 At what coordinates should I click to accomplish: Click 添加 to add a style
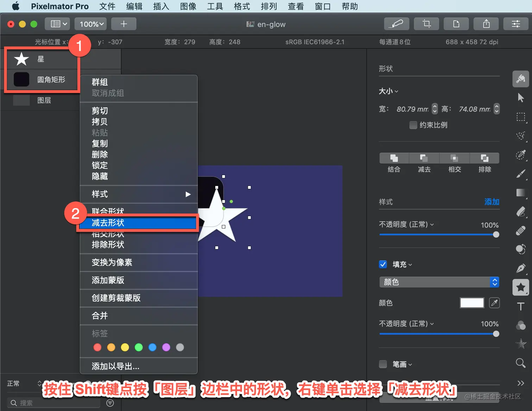(492, 202)
